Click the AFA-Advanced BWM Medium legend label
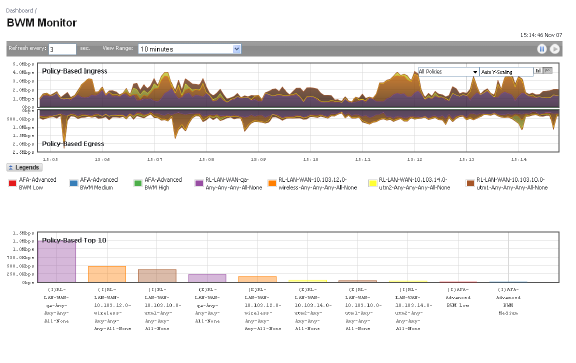Viewport: 576px width, 363px height. tap(99, 183)
